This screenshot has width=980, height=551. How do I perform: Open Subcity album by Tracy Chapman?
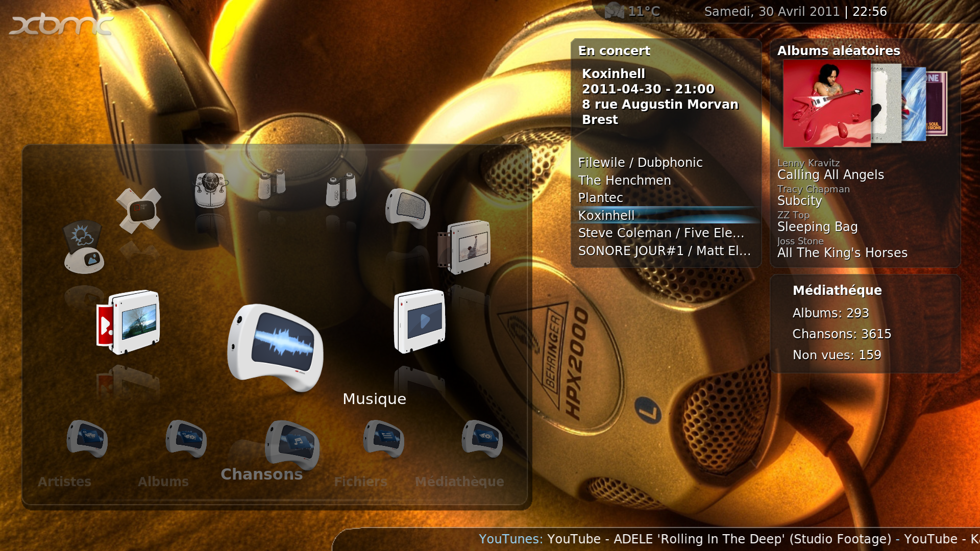point(799,201)
